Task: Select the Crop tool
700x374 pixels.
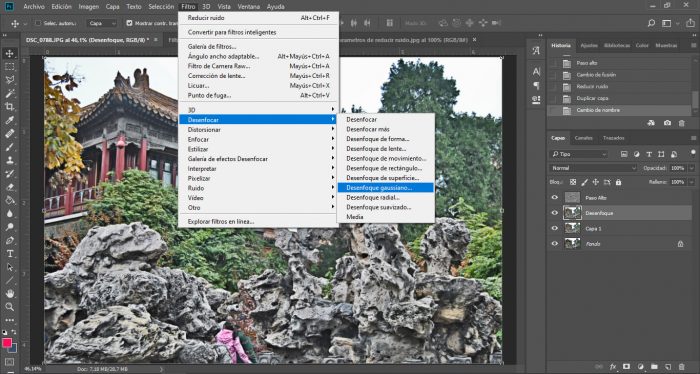Action: click(x=9, y=107)
